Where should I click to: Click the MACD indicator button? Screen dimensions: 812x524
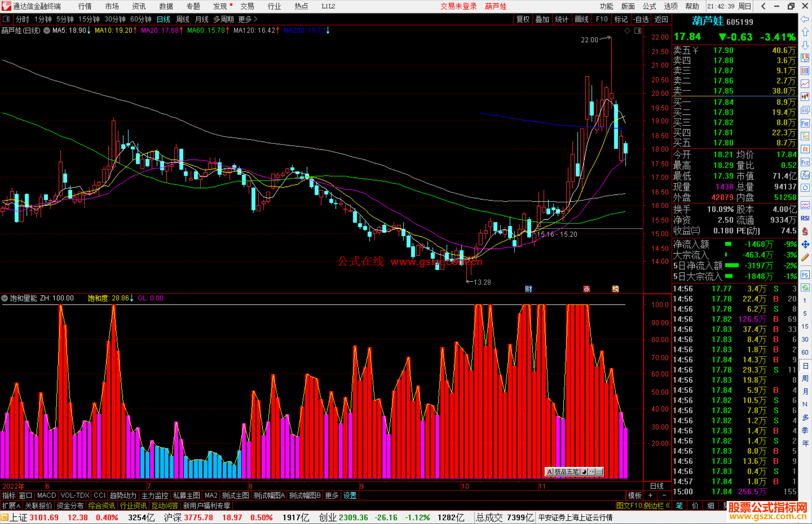coord(46,495)
